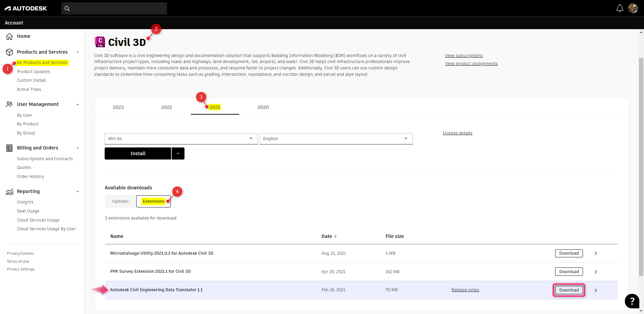
Task: Go to Home in the sidebar
Action: pyautogui.click(x=23, y=36)
